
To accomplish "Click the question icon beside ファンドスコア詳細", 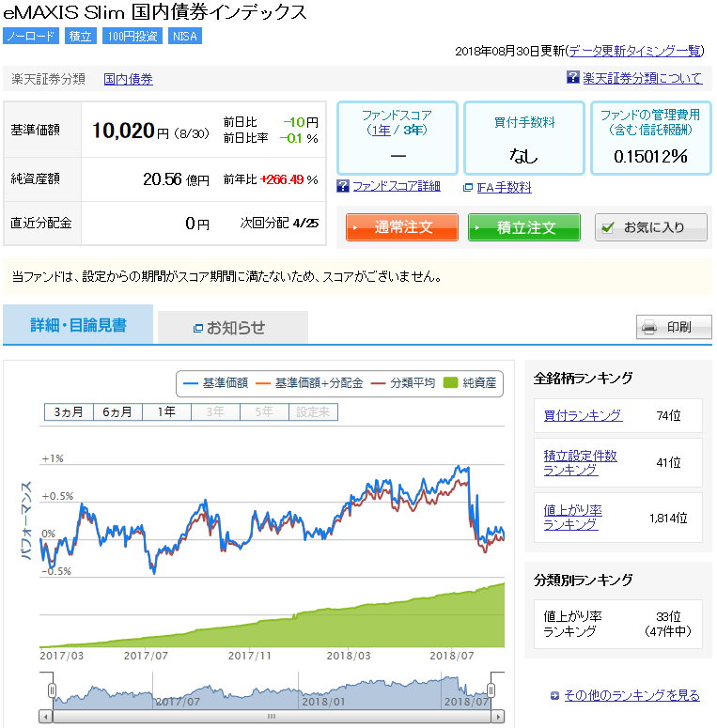I will click(x=343, y=186).
